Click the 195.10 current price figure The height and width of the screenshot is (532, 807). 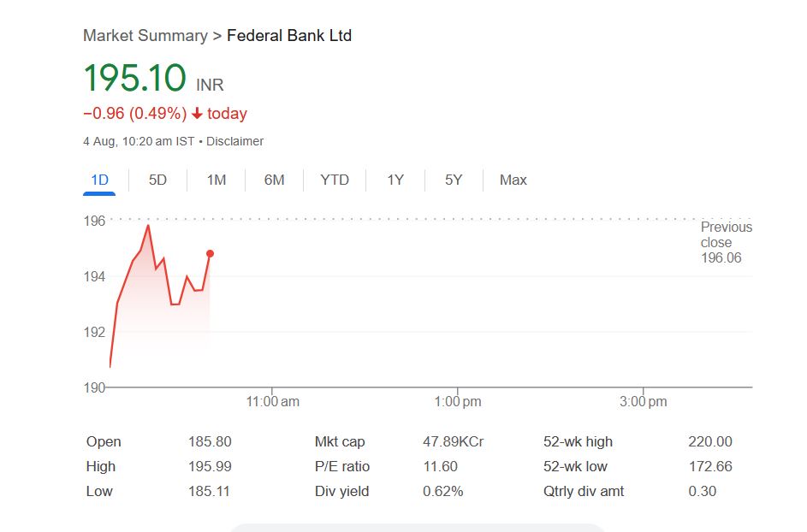(x=134, y=79)
